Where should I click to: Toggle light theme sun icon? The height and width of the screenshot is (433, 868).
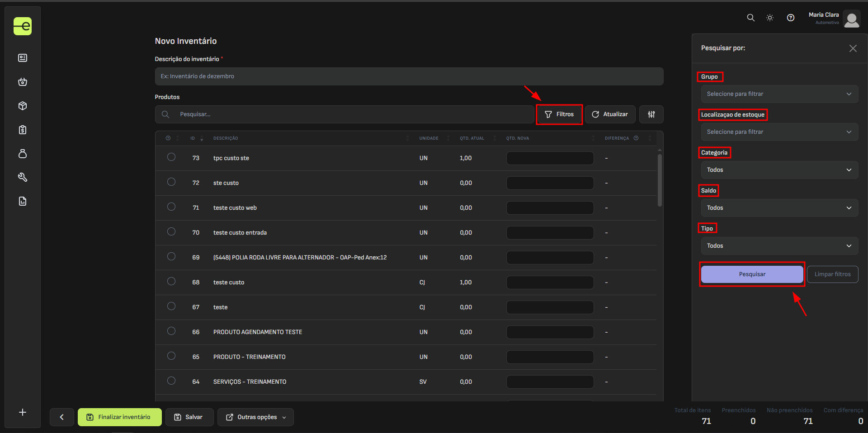click(x=770, y=18)
